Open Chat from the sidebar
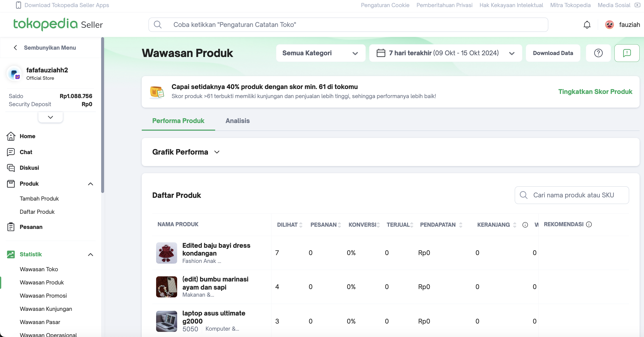This screenshot has width=644, height=337. [x=26, y=152]
